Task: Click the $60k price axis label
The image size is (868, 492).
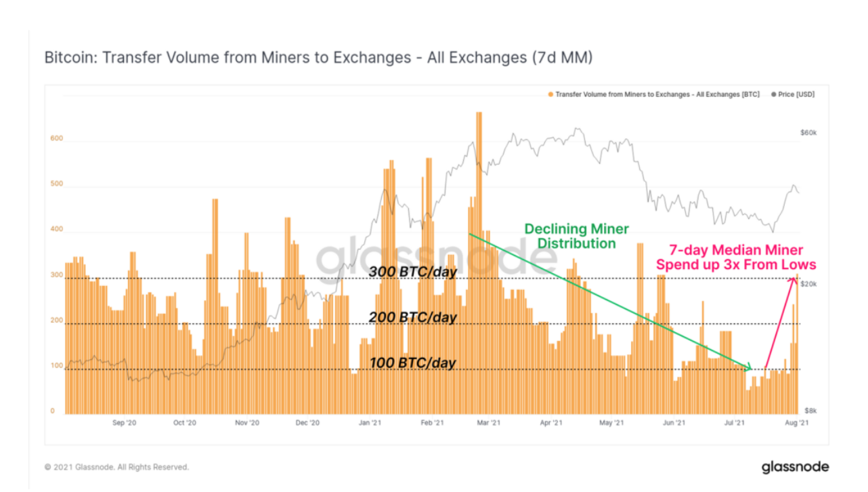Action: tap(808, 133)
